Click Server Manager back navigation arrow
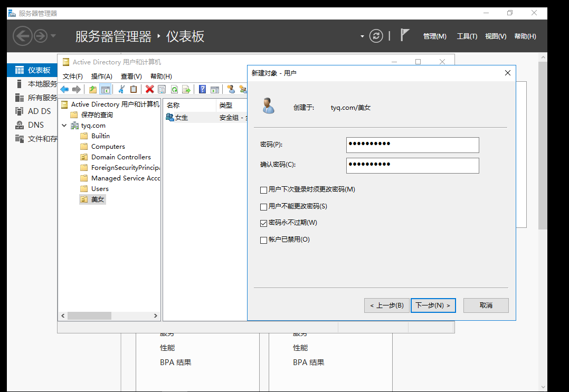Viewport: 569px width, 392px height. pyautogui.click(x=23, y=36)
